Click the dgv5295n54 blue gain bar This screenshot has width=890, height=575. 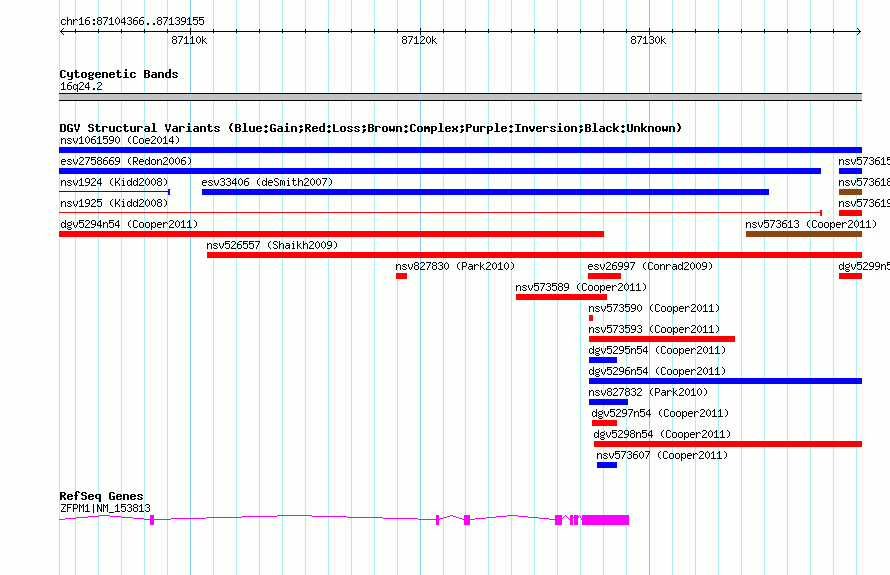click(x=603, y=360)
